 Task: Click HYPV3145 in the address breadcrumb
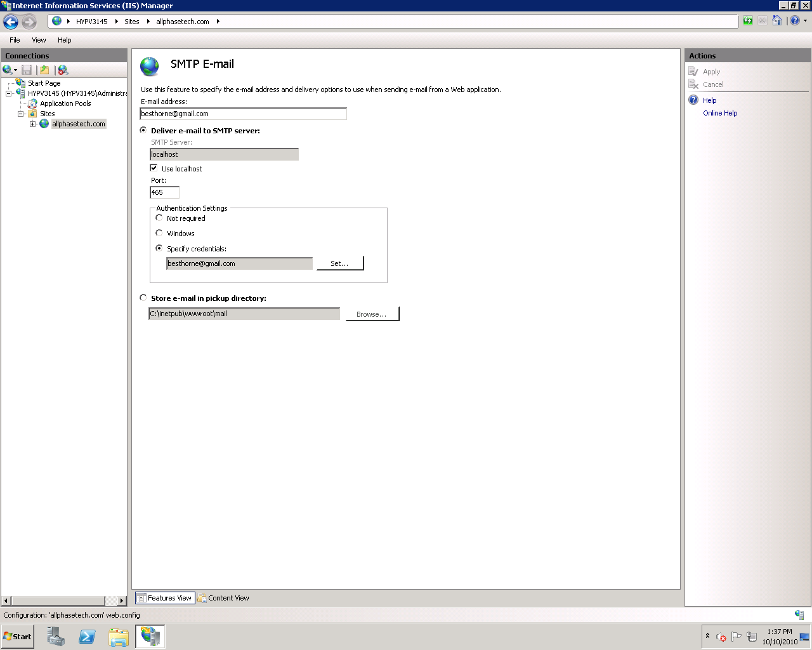[92, 22]
